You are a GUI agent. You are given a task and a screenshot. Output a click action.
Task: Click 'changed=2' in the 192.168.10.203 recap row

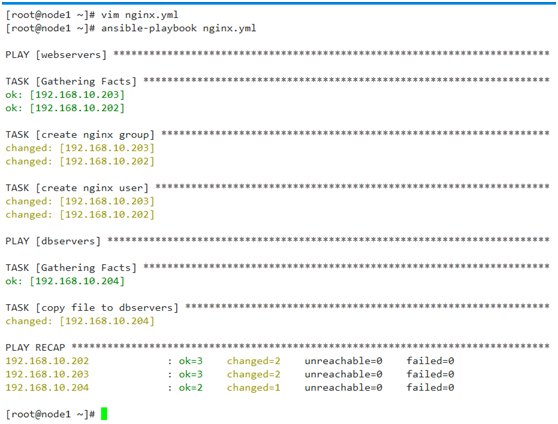click(254, 374)
